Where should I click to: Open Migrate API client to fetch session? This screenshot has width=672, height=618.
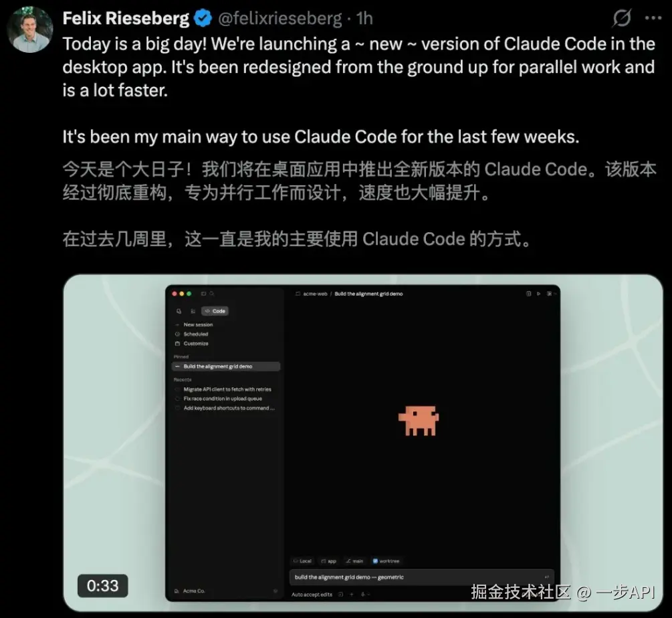226,389
